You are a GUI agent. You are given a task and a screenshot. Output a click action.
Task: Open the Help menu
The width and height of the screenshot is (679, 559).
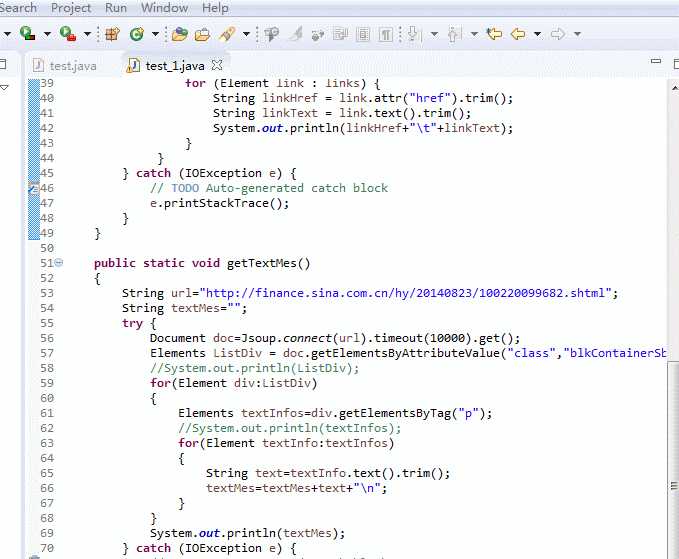point(215,8)
